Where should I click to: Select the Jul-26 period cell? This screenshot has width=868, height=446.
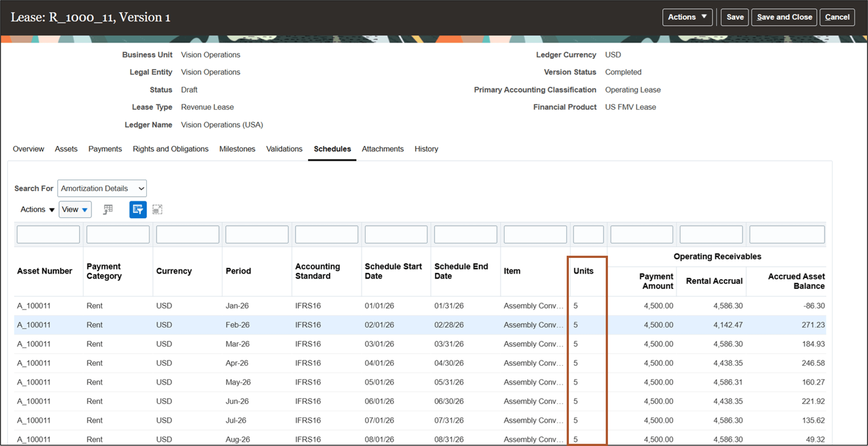pyautogui.click(x=236, y=420)
